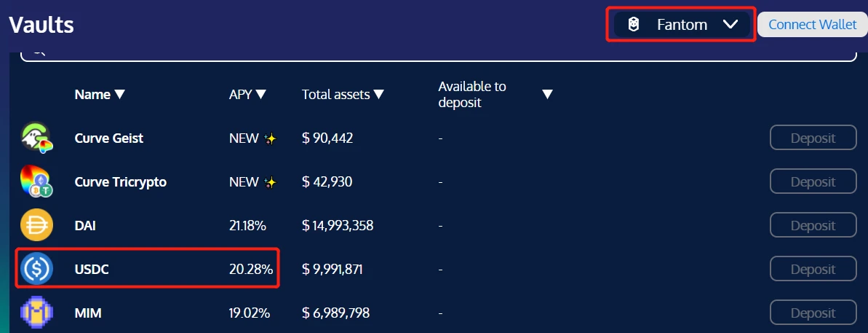Click the Curve Geist vault icon
868x333 pixels.
[36, 138]
